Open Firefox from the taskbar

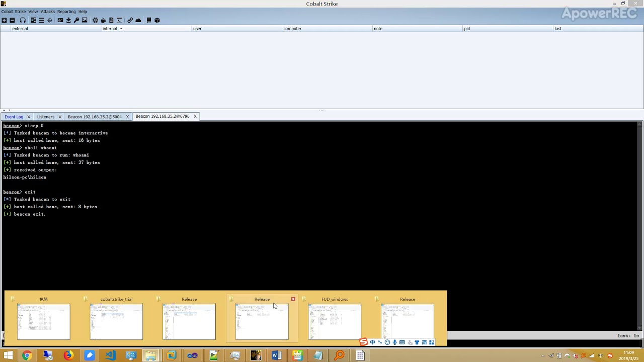coord(68,355)
